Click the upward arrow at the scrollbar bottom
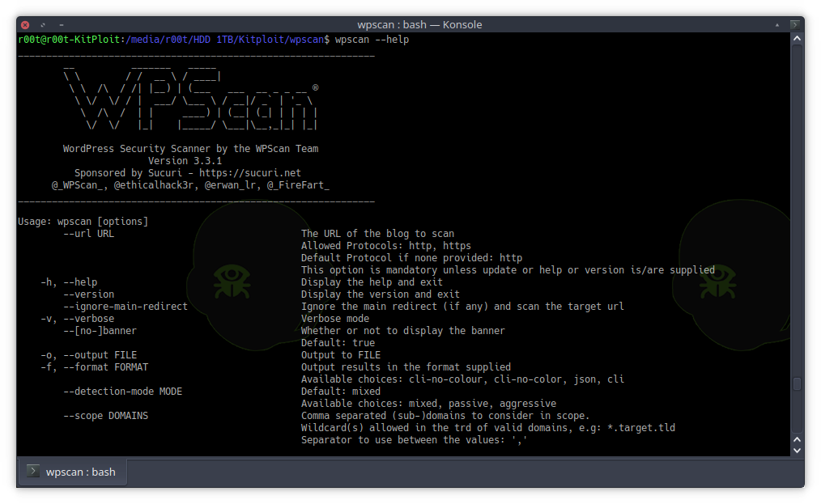The image size is (821, 504). point(797,439)
